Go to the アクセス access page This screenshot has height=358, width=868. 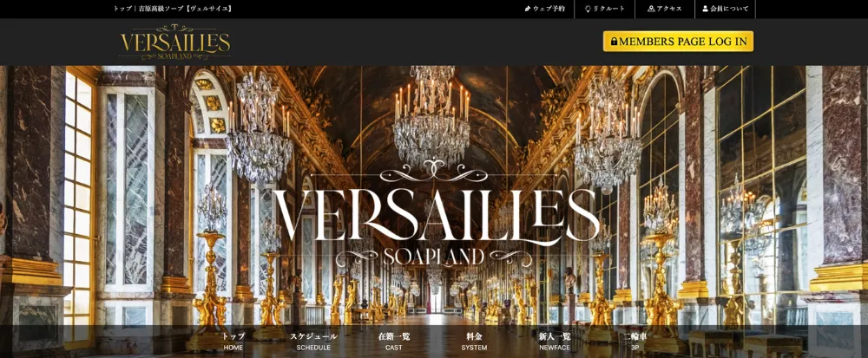(x=665, y=9)
